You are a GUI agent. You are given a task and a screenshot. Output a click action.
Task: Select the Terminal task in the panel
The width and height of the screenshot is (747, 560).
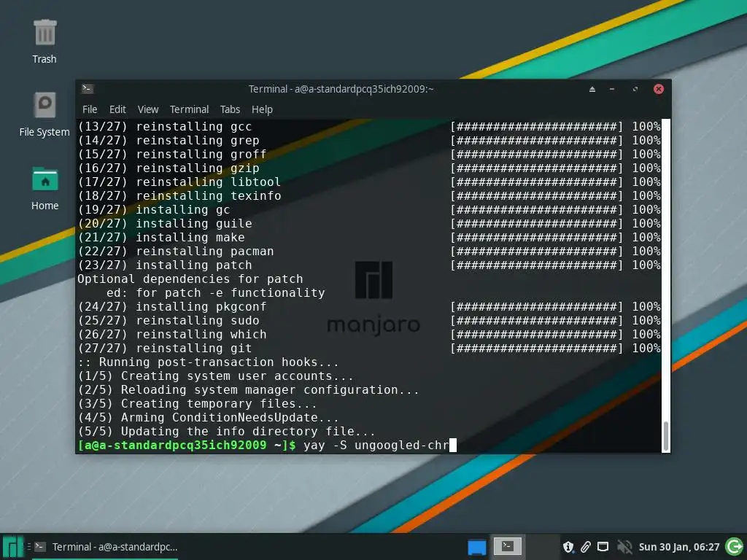(106, 547)
